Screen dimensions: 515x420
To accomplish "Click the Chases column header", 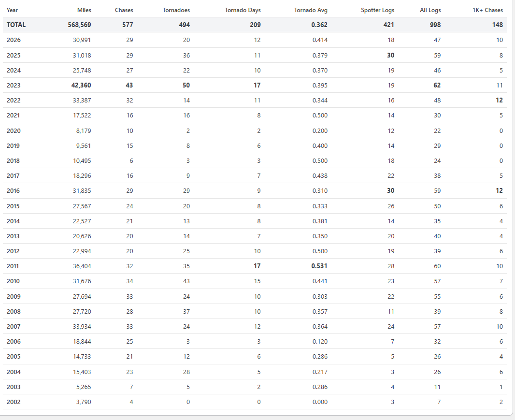I will click(124, 10).
